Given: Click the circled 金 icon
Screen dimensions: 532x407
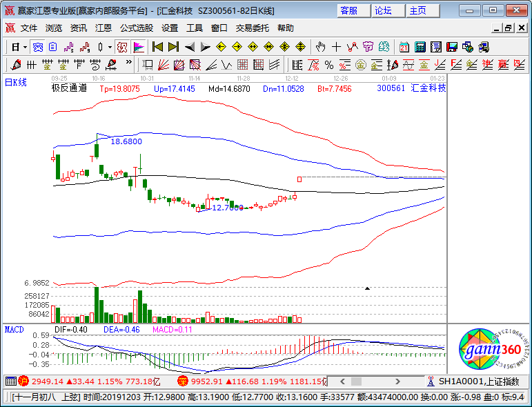Looking at the screenshot, I should point(361,64).
